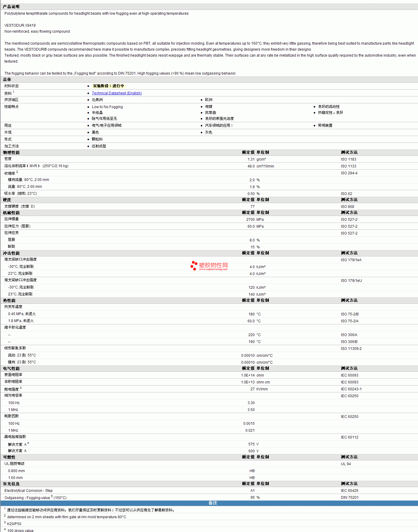Select test method ISO 75-2/B
Viewport: 418px width, 532px height.
pyautogui.click(x=350, y=314)
